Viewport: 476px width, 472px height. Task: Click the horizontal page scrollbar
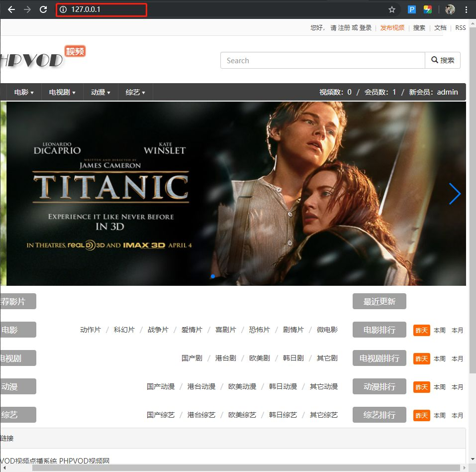point(246,468)
